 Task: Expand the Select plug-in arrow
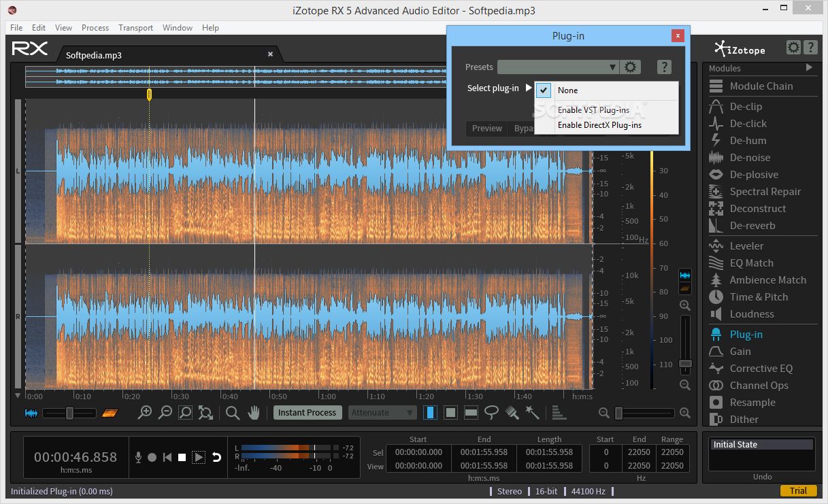pos(529,88)
